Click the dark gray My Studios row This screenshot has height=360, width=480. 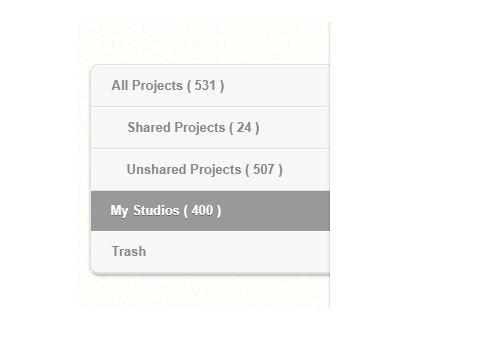[x=210, y=211]
